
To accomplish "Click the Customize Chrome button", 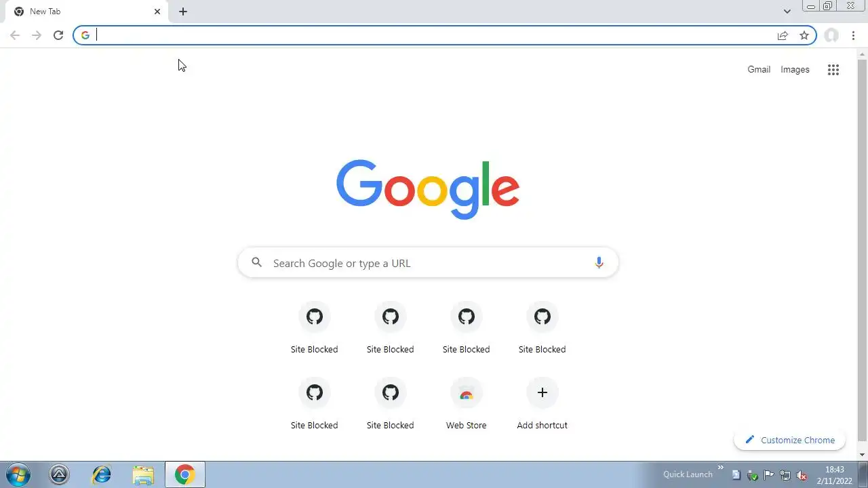I will (x=790, y=440).
